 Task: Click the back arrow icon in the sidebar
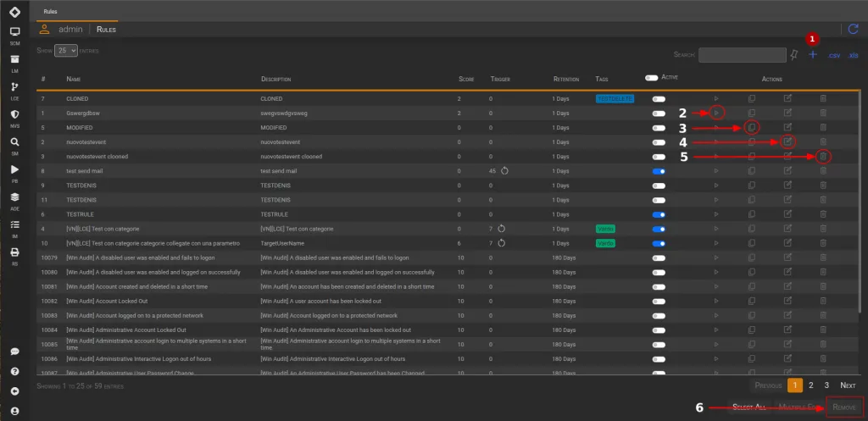[15, 391]
